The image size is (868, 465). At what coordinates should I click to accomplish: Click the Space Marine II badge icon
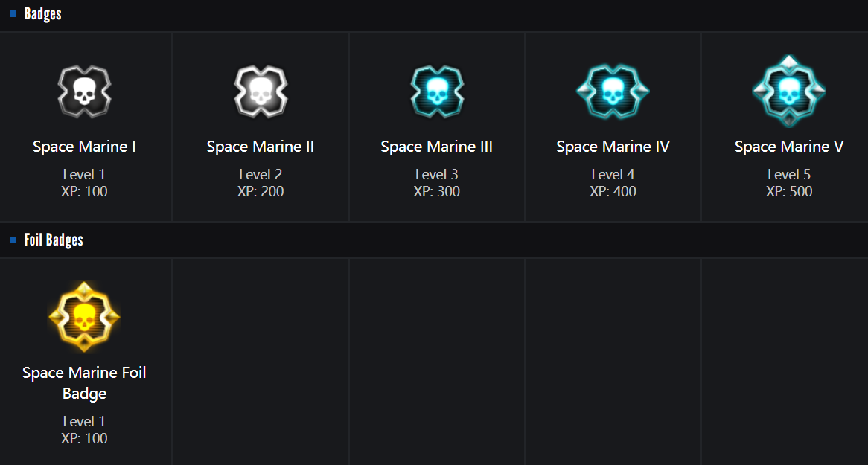(261, 92)
